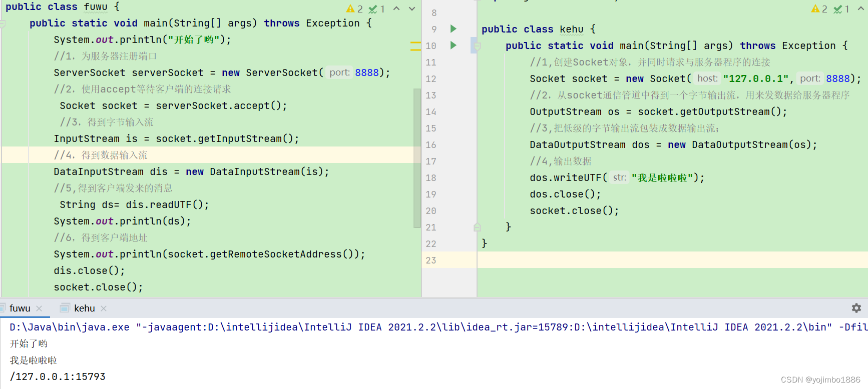Click console output line 我是啦啦啦

[x=34, y=360]
